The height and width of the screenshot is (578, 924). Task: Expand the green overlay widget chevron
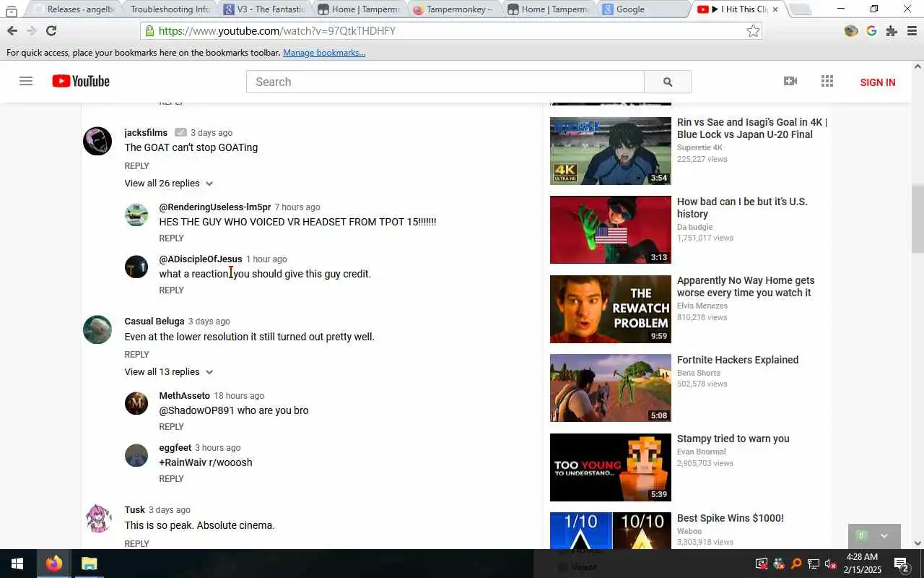coord(884,535)
